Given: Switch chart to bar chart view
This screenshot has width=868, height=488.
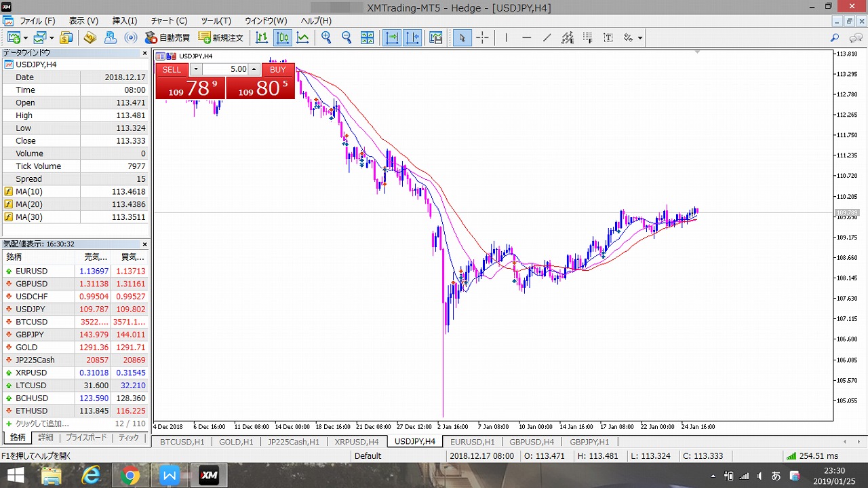Looking at the screenshot, I should 262,38.
